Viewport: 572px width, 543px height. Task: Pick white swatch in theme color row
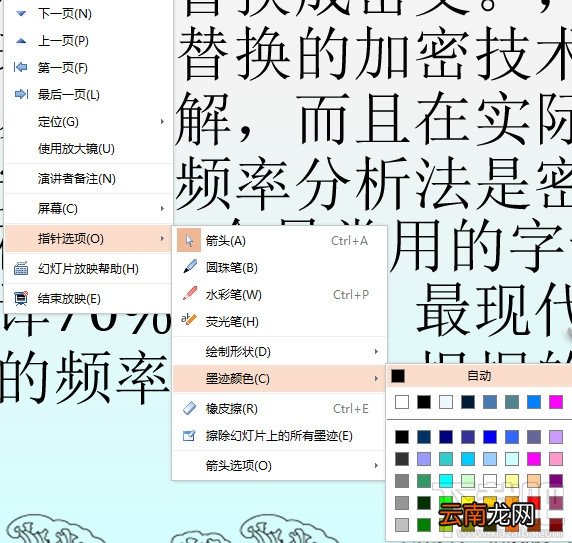pos(402,402)
